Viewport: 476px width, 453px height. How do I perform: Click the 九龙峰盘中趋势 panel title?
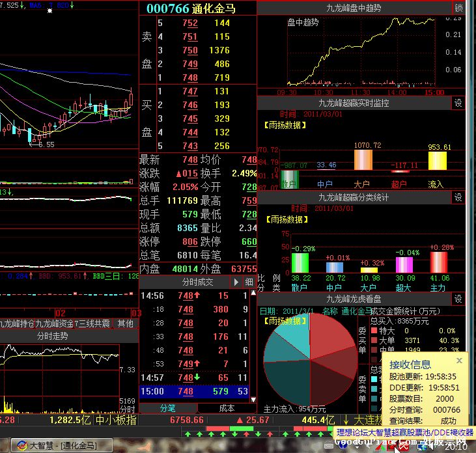(x=354, y=8)
